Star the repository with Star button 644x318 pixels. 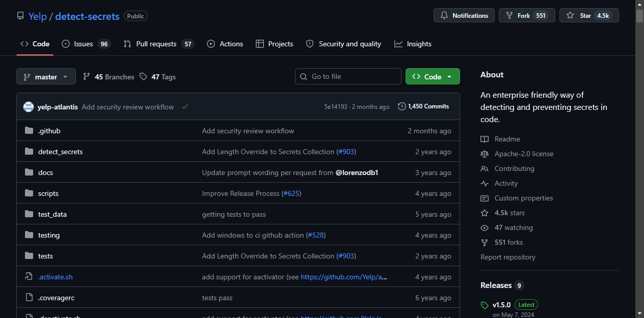589,15
